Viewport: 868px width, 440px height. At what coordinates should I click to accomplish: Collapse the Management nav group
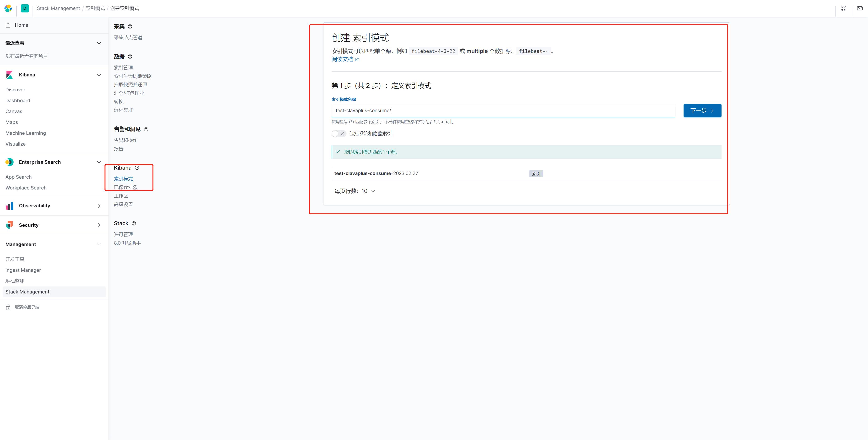[x=99, y=244]
